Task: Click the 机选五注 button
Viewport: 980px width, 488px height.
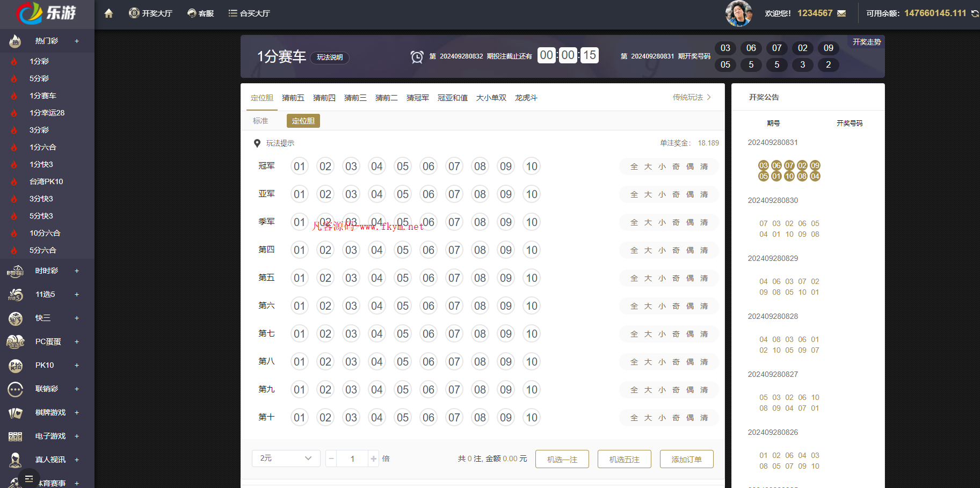Action: pyautogui.click(x=624, y=459)
